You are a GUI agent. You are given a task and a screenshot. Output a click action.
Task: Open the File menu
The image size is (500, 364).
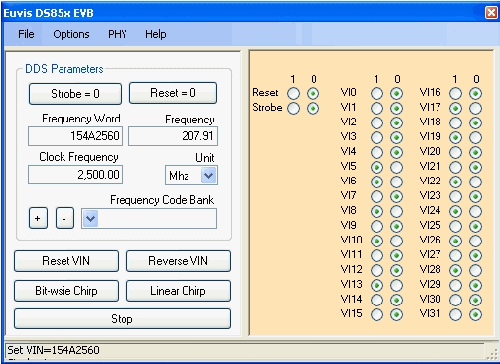tap(26, 34)
